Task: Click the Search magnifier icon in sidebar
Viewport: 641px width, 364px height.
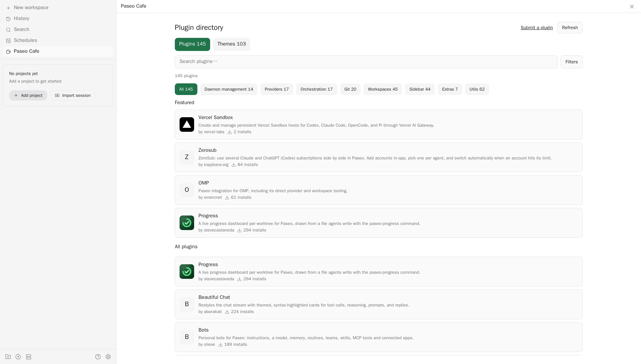Action: pos(8,30)
